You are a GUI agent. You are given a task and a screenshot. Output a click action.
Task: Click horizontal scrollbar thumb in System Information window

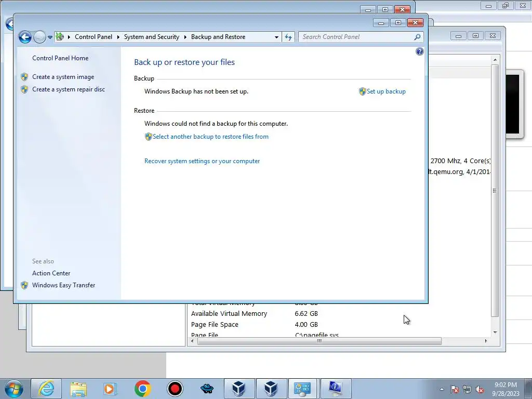click(x=320, y=341)
